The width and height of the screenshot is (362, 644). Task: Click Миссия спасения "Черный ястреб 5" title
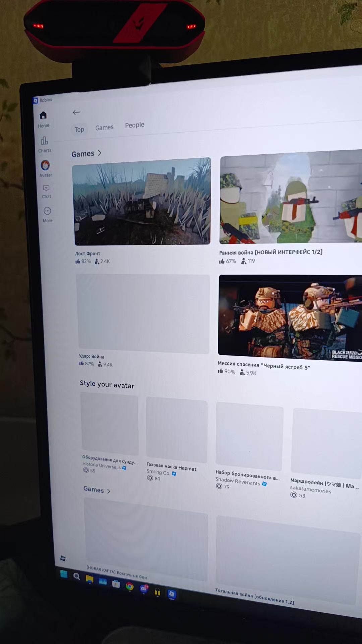tap(264, 365)
